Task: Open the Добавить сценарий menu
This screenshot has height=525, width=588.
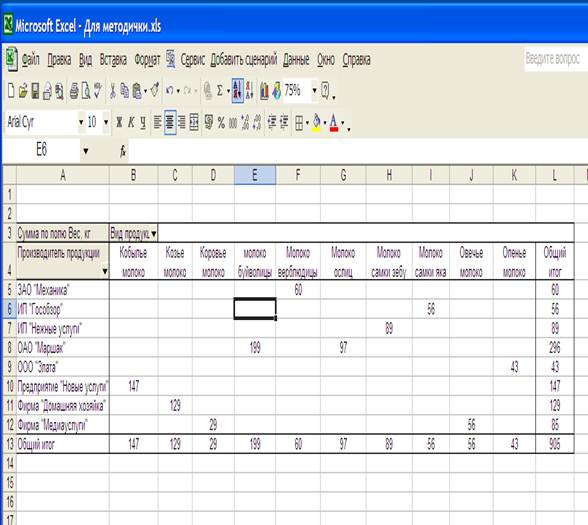Action: coord(244,60)
